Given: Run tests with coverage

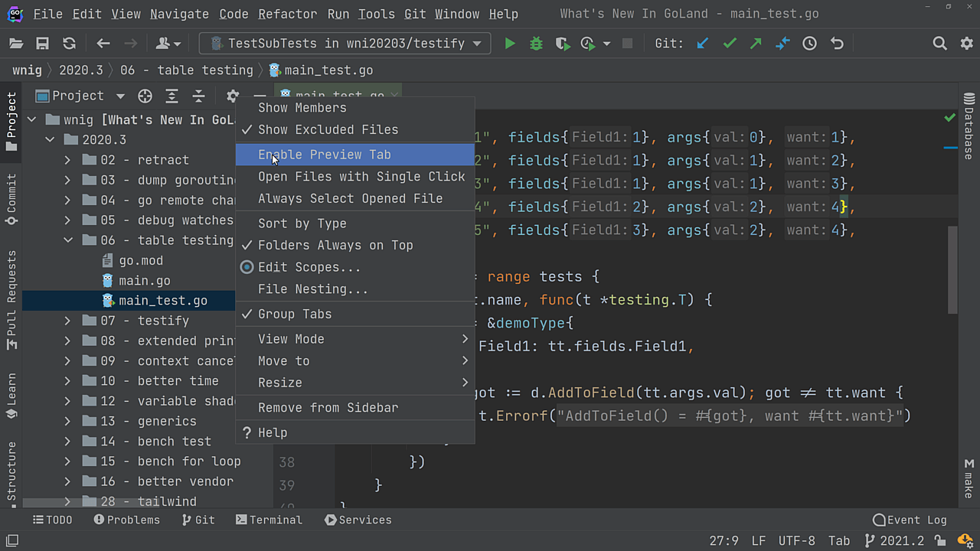Looking at the screenshot, I should pyautogui.click(x=563, y=43).
